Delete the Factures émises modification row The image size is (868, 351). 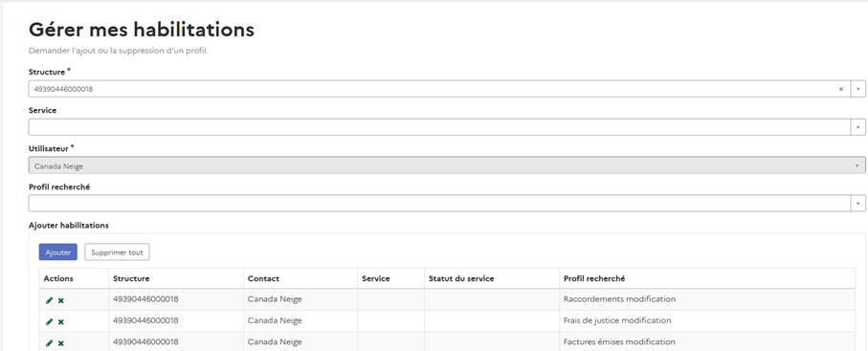point(61,343)
